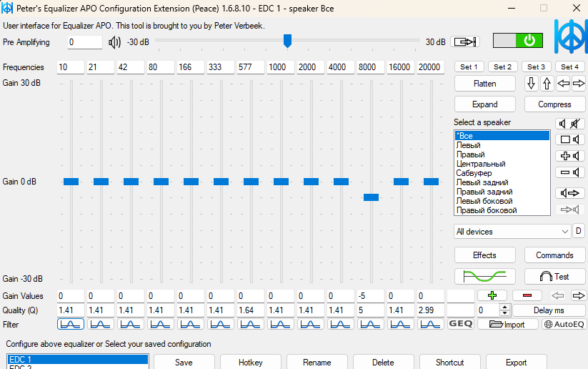Select the EDC 1 configuration

78,359
